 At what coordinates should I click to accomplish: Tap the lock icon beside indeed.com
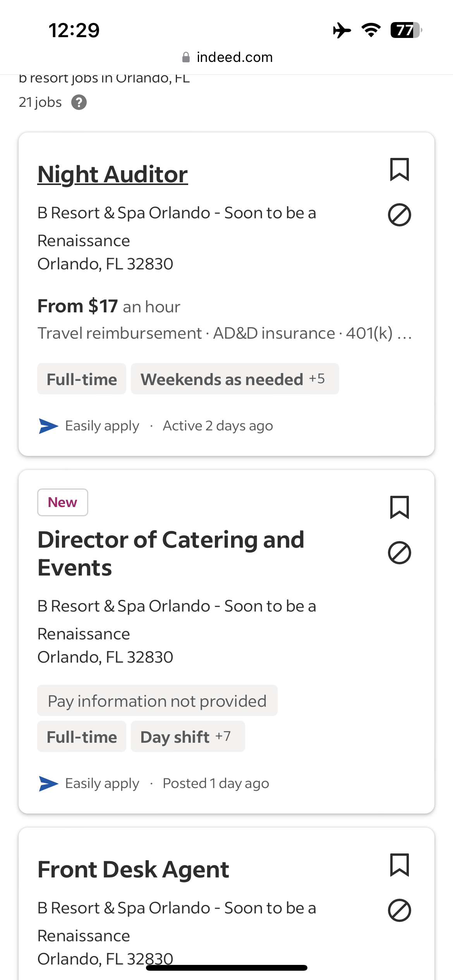(186, 58)
